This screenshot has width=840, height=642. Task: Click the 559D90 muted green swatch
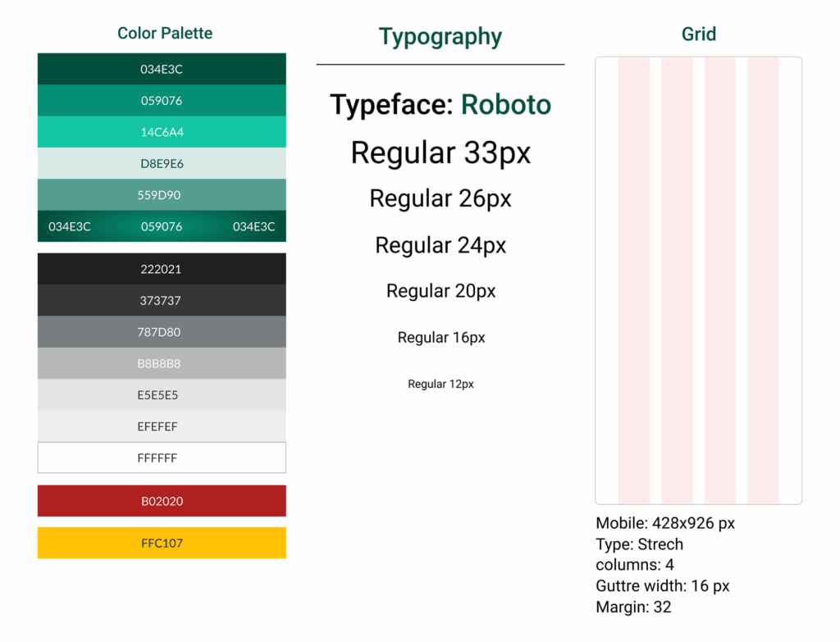[162, 195]
